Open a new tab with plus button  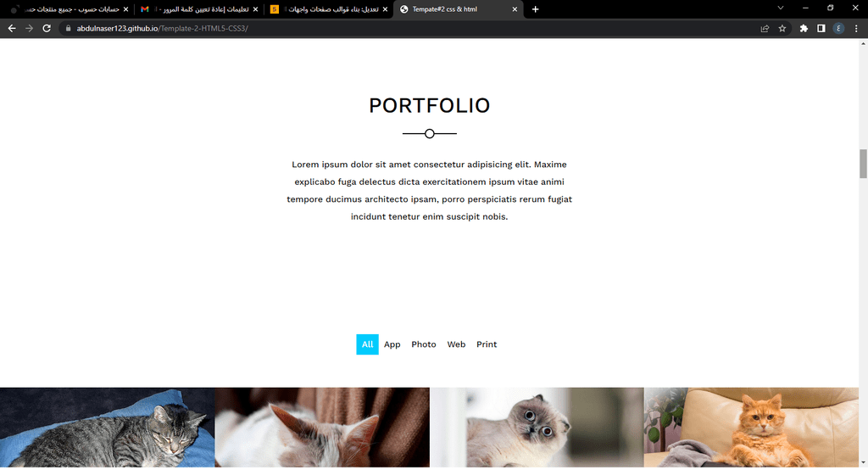point(536,8)
